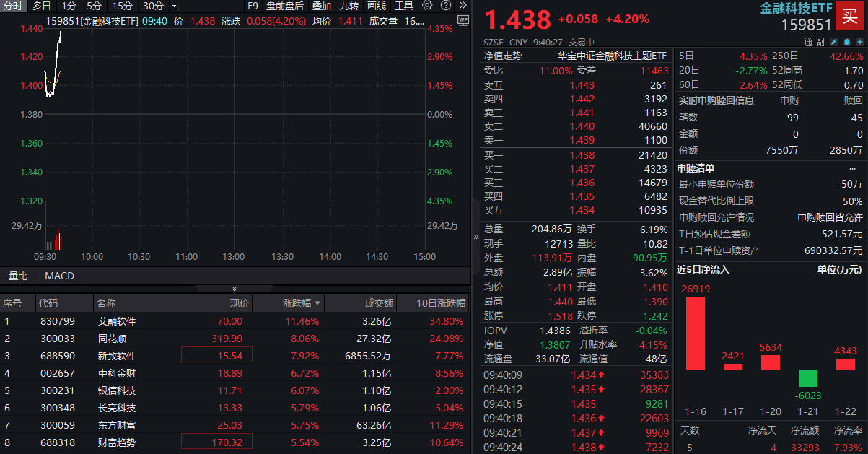The image size is (868, 454).
Task: Expand quote panel via » chevron beside chart
Action: [x=475, y=236]
